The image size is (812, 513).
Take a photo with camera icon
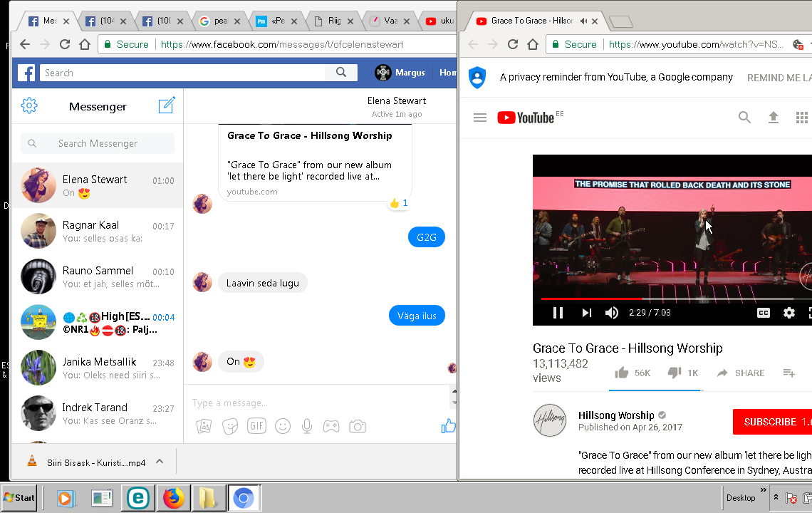(358, 427)
